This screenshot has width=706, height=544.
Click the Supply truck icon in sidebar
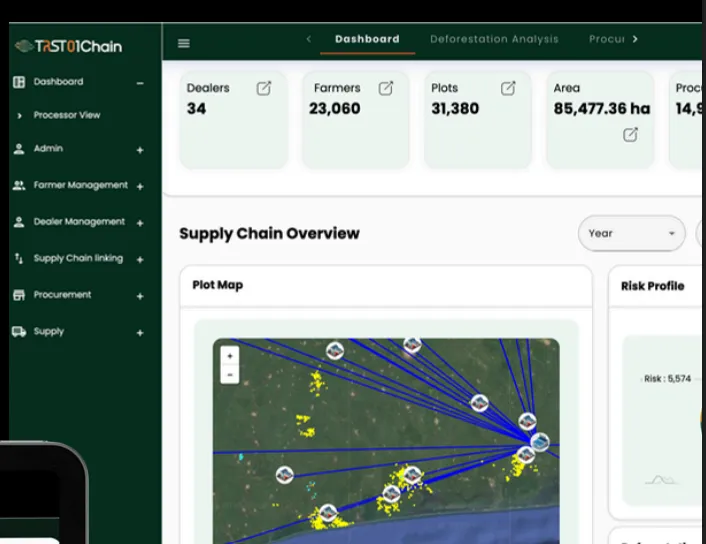(x=18, y=332)
